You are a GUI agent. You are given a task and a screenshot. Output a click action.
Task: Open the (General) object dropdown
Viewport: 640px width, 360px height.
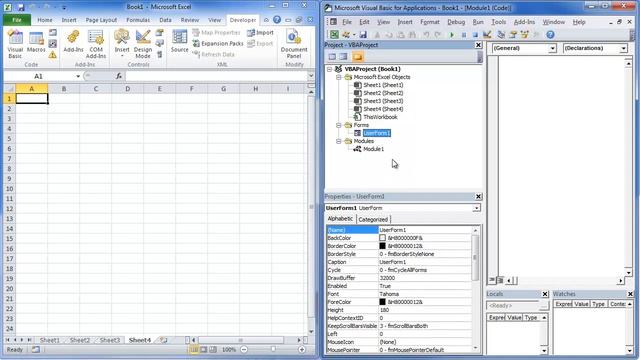(552, 48)
